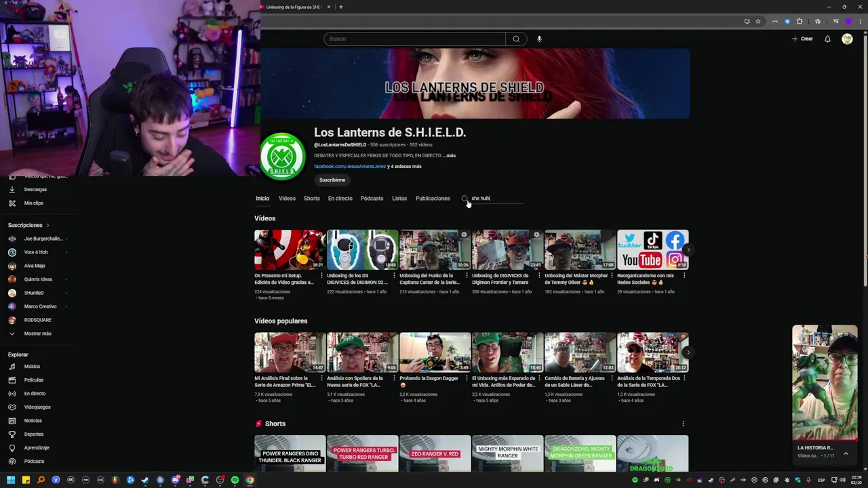Open RODSQUARE subscription

[x=37, y=320]
